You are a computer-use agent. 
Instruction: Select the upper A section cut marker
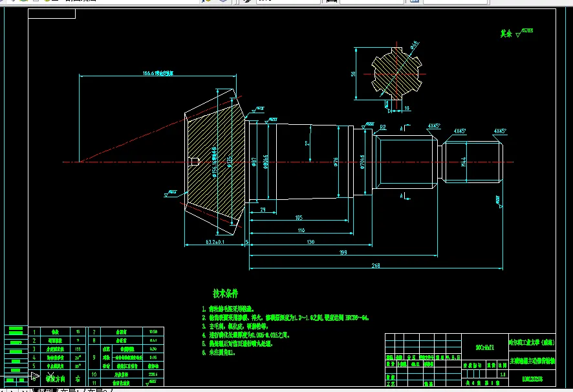point(404,128)
